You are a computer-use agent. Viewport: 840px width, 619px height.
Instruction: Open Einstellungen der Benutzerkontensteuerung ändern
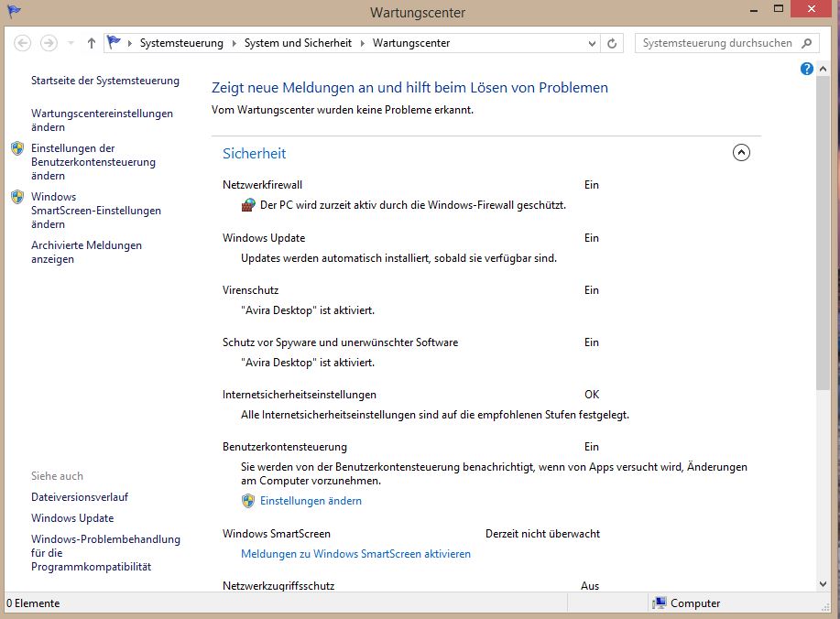point(93,162)
